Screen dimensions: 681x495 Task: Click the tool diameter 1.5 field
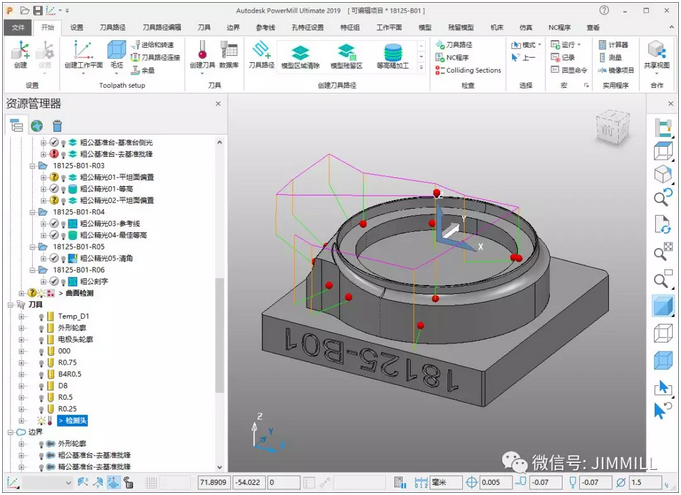645,482
